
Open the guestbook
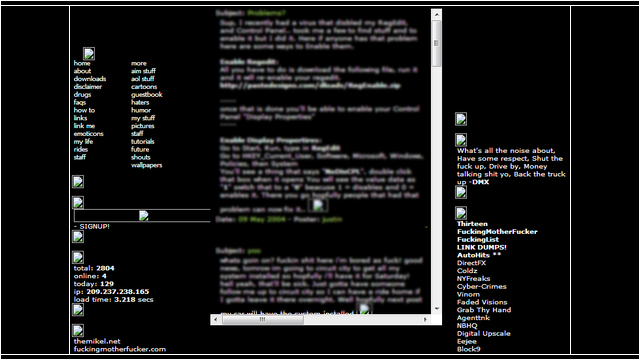(x=147, y=94)
